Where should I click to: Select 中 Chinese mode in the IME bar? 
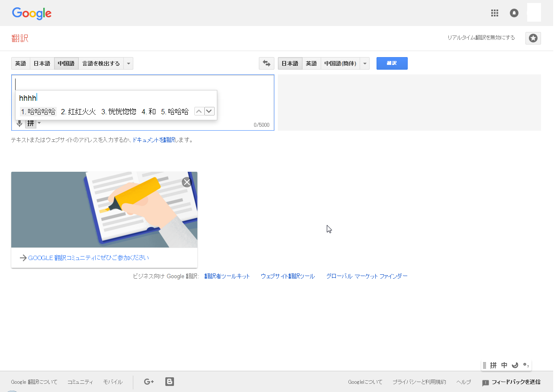(x=504, y=365)
